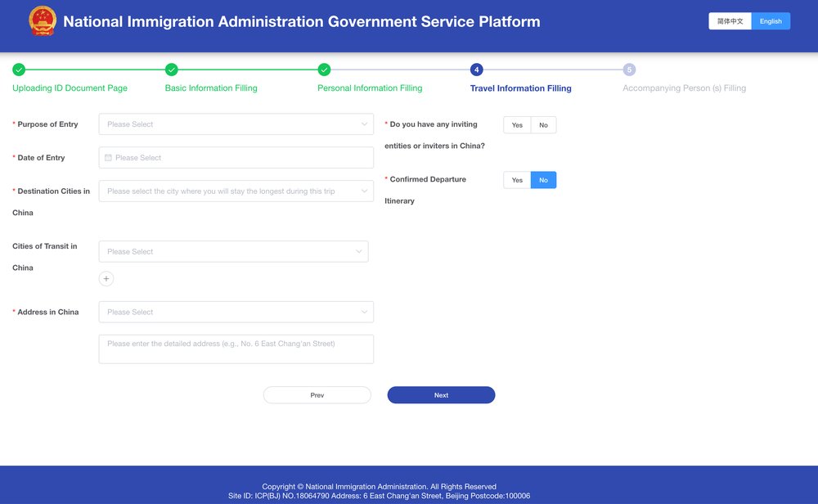Select Yes for Confirmed Departure Itinerary

[517, 180]
